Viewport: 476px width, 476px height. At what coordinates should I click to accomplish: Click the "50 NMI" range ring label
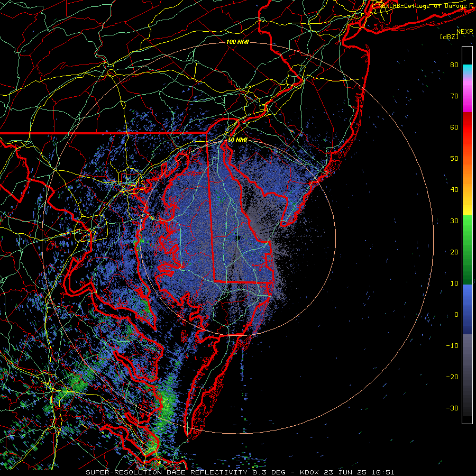(x=237, y=140)
